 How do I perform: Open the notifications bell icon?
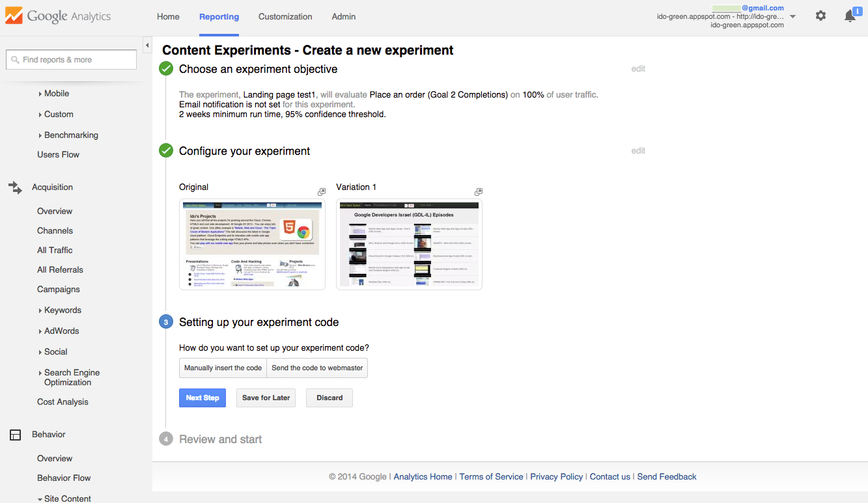point(850,16)
